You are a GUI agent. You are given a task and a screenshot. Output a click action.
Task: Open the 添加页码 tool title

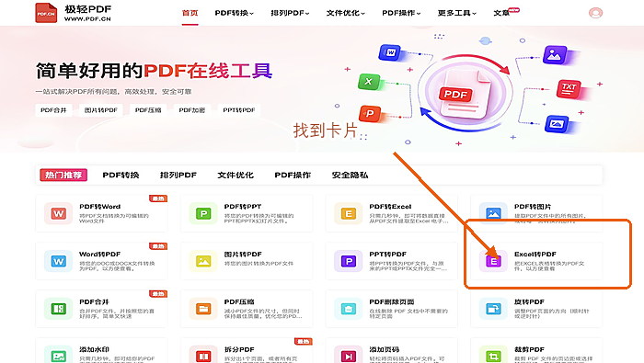point(384,349)
